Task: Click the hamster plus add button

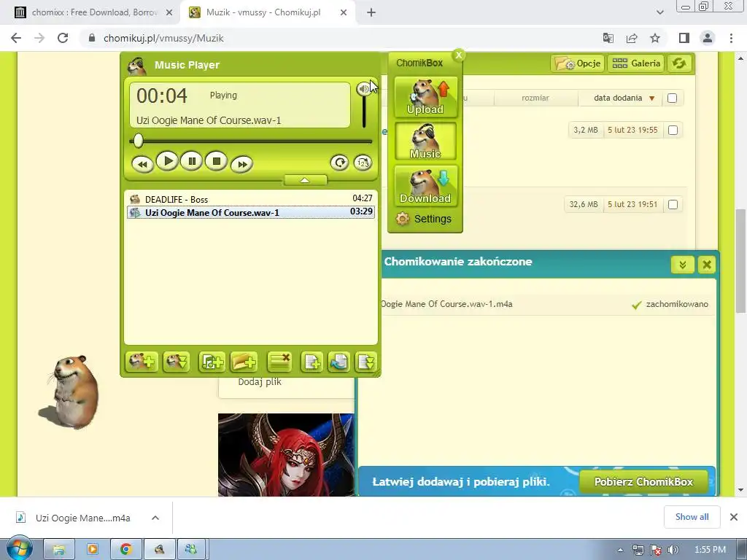Action: click(142, 362)
